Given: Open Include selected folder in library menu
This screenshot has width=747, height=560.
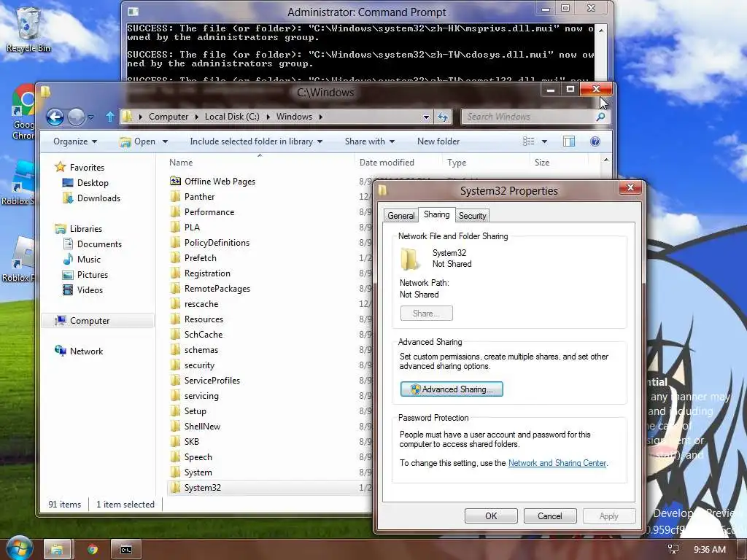Looking at the screenshot, I should 256,141.
